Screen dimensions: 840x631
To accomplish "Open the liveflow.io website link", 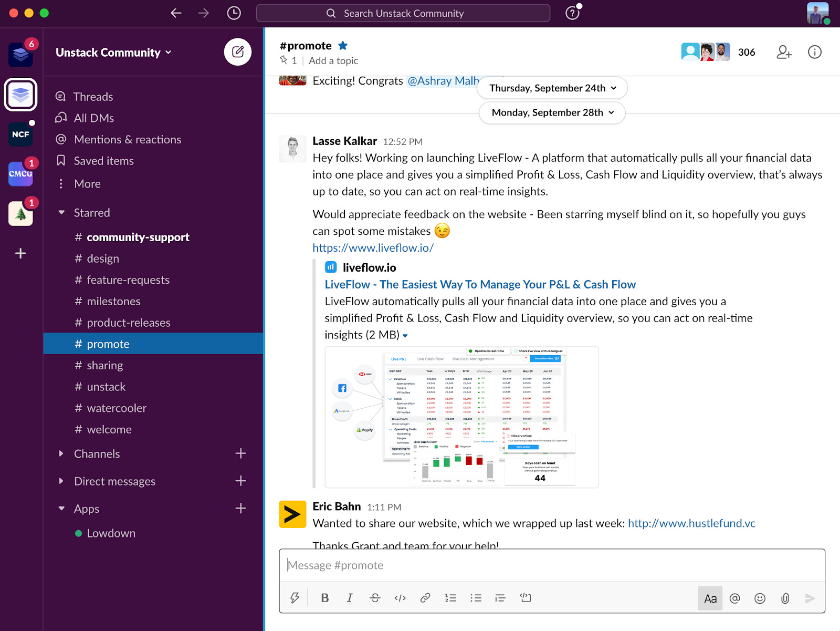I will tap(373, 247).
